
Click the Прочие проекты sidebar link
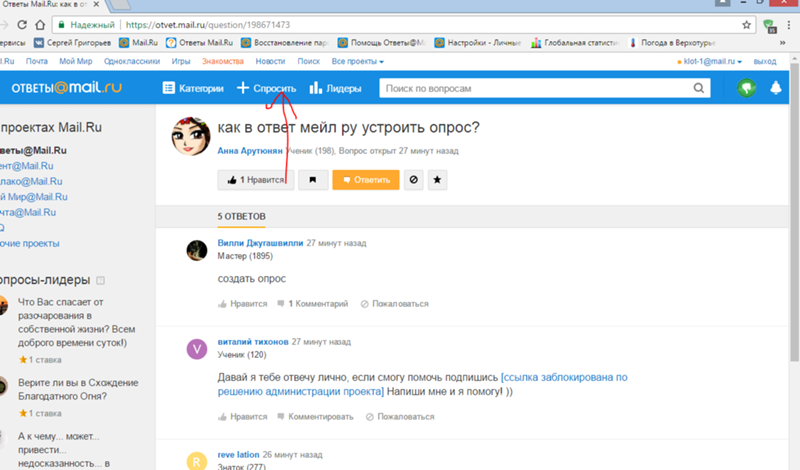coord(30,243)
